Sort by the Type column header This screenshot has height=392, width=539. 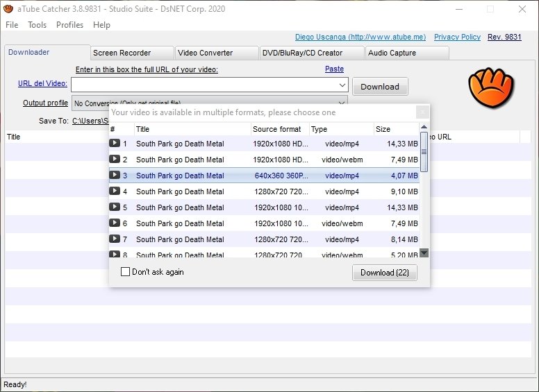pos(342,129)
